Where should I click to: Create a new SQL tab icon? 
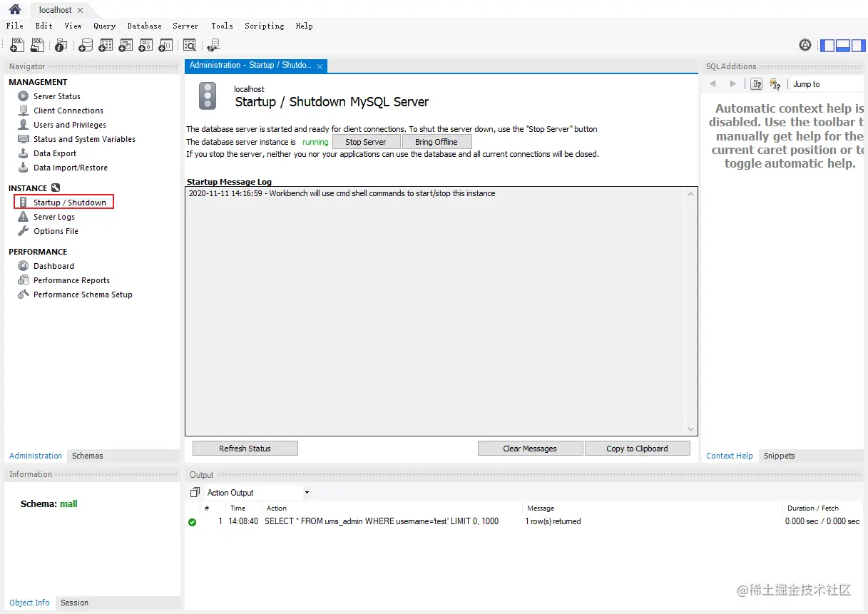click(17, 45)
